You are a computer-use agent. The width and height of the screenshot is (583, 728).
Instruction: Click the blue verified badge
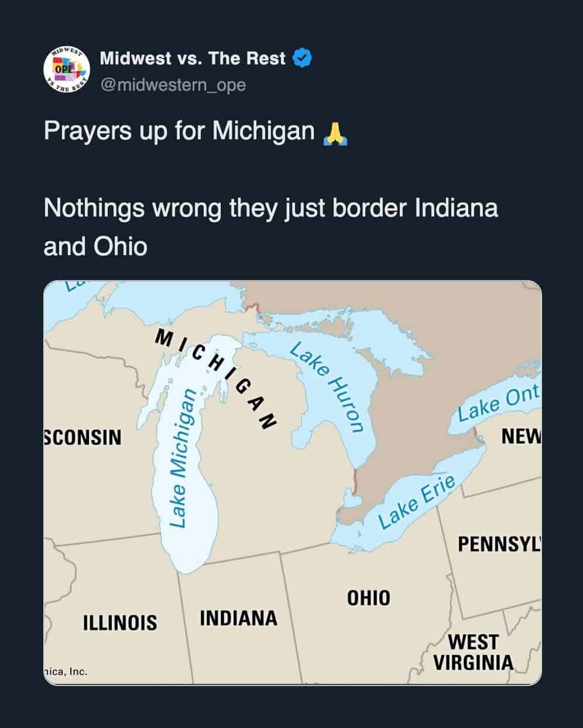click(x=302, y=59)
